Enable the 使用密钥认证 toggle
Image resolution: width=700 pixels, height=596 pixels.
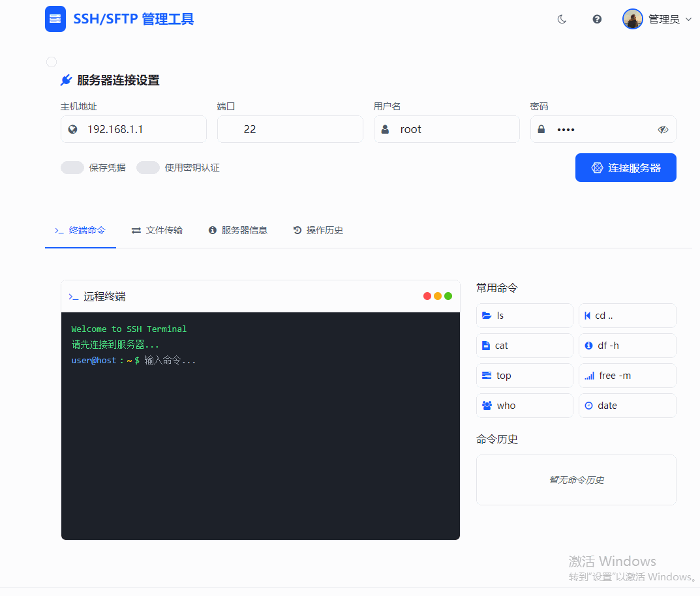pos(147,168)
